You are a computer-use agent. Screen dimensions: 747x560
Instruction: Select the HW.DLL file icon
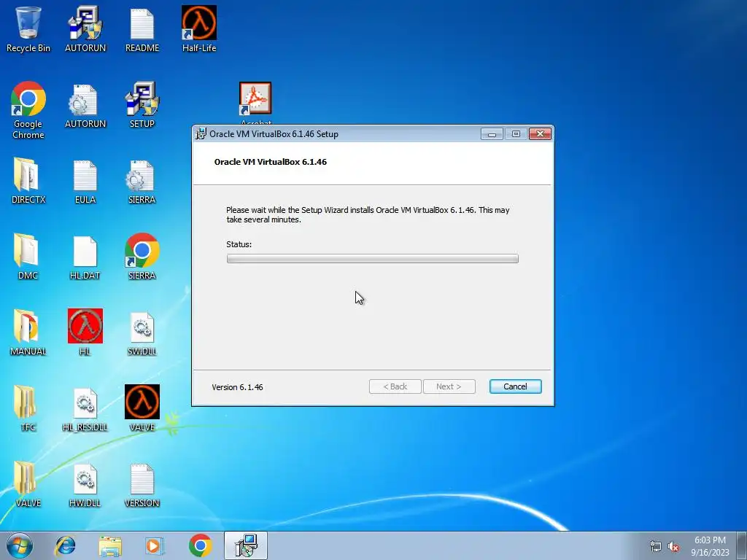tap(85, 485)
